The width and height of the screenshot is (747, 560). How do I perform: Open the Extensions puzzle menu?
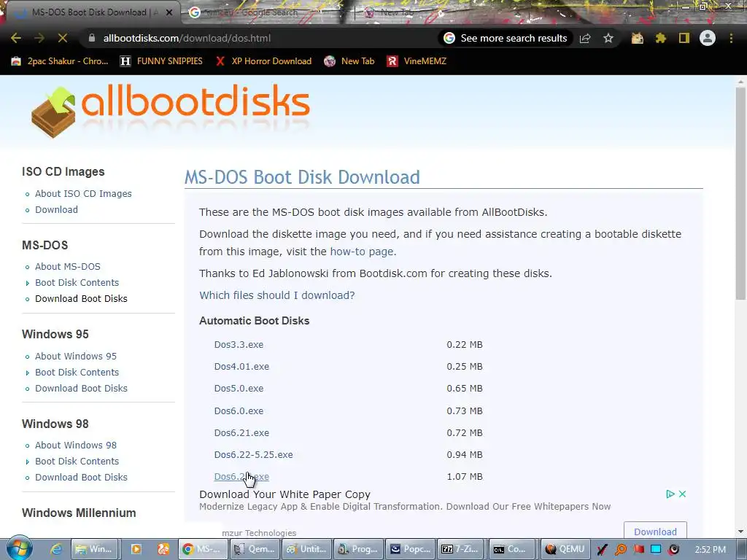click(660, 38)
